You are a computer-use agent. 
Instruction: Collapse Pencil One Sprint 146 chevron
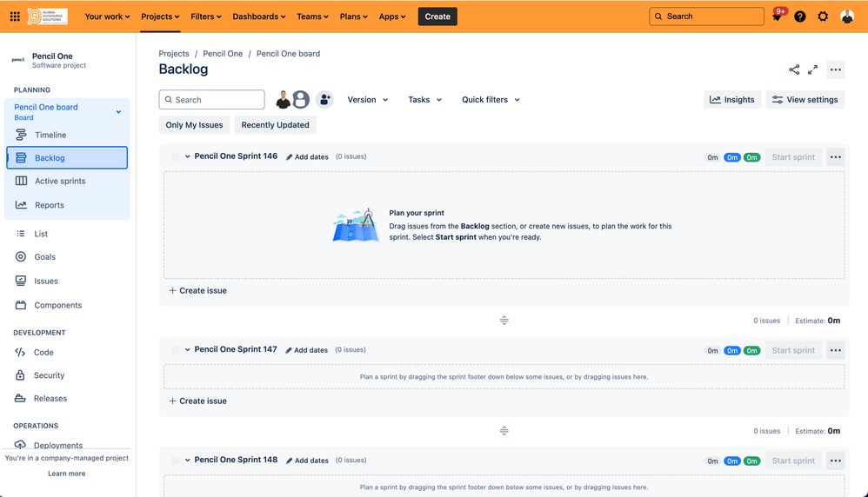click(188, 156)
